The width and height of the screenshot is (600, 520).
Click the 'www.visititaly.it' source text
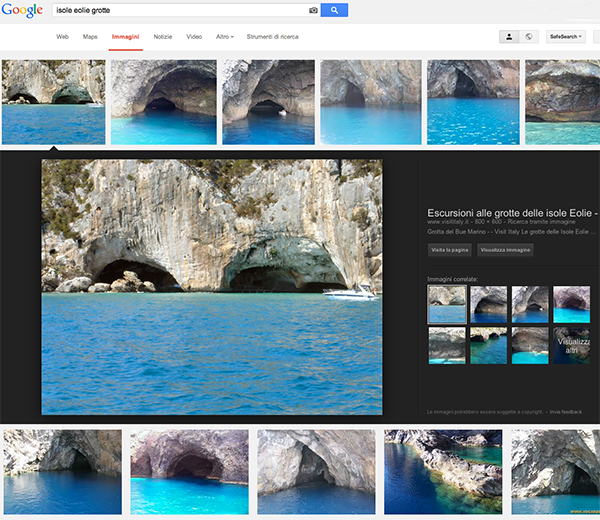448,222
